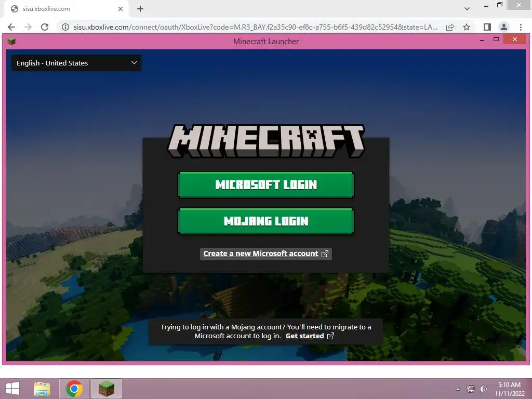Viewport: 532px width, 399px height.
Task: Minimize the Minecraft Launcher window
Action: click(482, 40)
